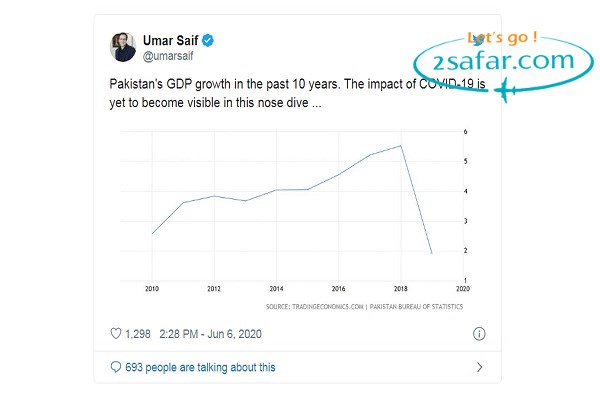
Task: Click the airplane icon in watermark
Action: pyautogui.click(x=505, y=90)
